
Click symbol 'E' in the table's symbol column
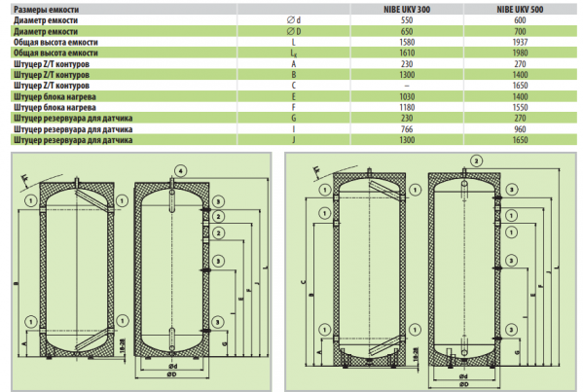(x=294, y=96)
